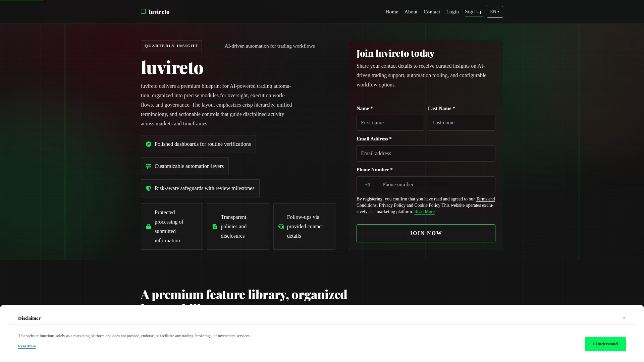Focus the First name input field
Image resolution: width=644 pixels, height=362 pixels.
tap(390, 123)
